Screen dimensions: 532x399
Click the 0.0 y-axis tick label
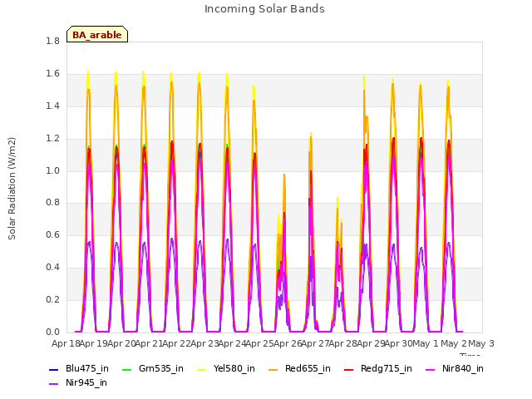[x=52, y=332]
